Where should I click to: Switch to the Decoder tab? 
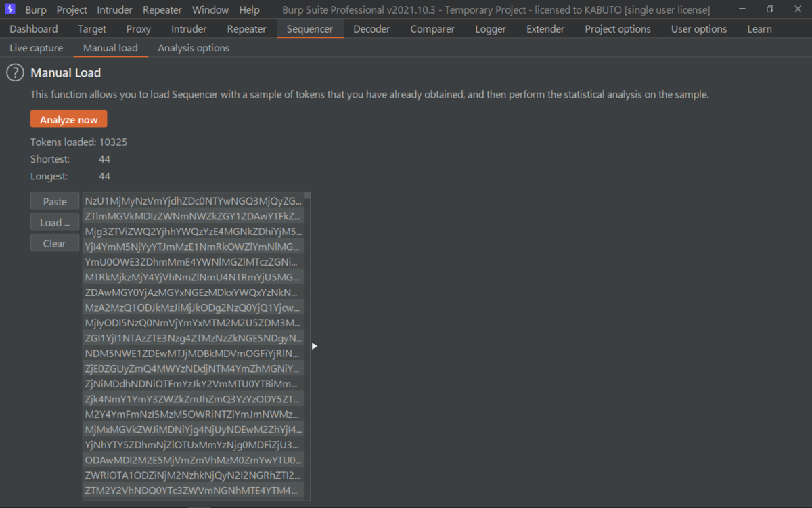click(371, 29)
